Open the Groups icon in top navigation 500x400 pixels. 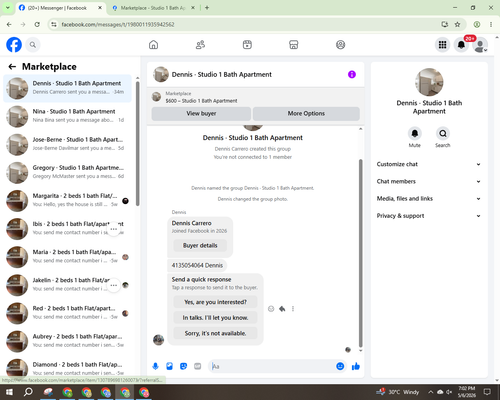pyautogui.click(x=340, y=45)
